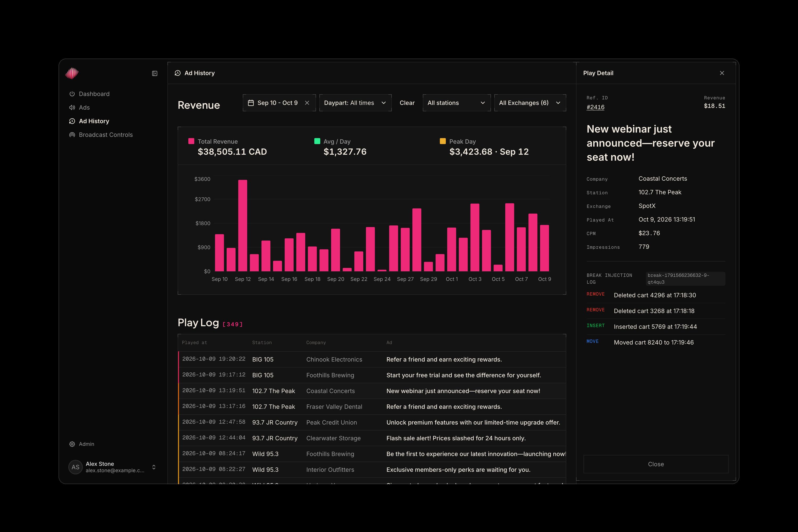This screenshot has width=798, height=532.
Task: Click the Broadcast Controls signal icon
Action: click(72, 135)
